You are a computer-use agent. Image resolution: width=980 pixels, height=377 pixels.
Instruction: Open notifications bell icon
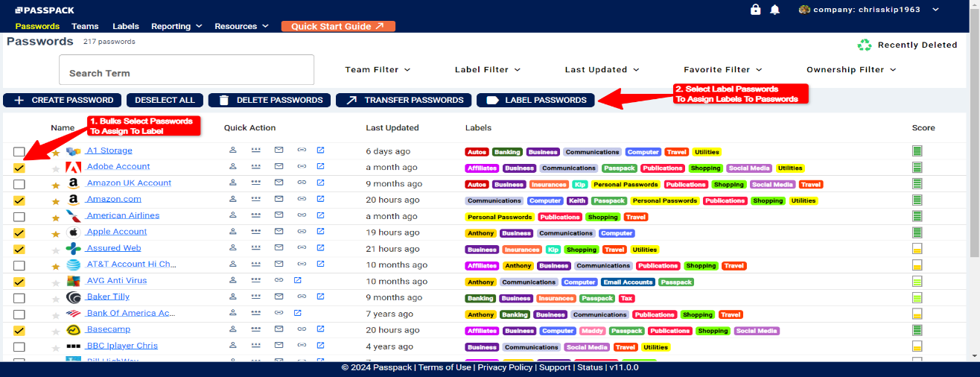point(775,10)
